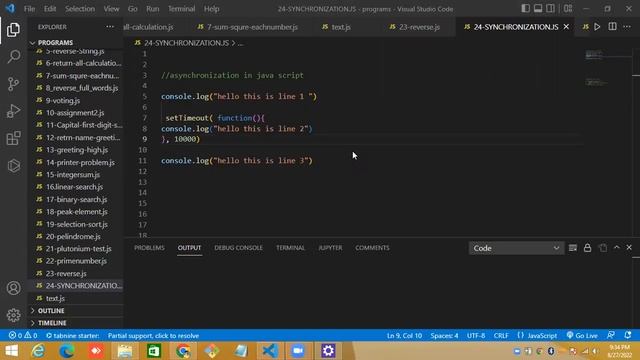Toggle primary side bar layout icon
640x360 pixels.
tap(526, 9)
